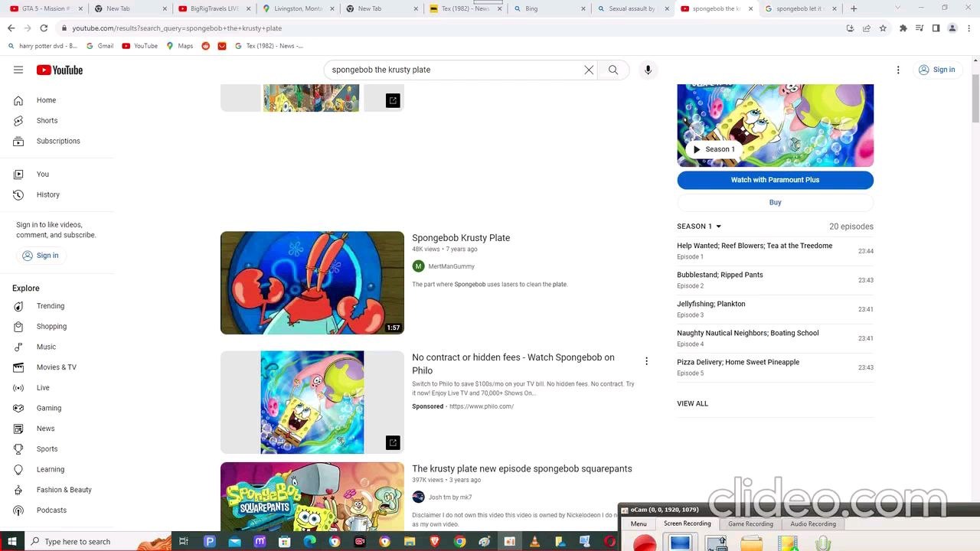
Task: Open the Windows Start menu
Action: (12, 541)
